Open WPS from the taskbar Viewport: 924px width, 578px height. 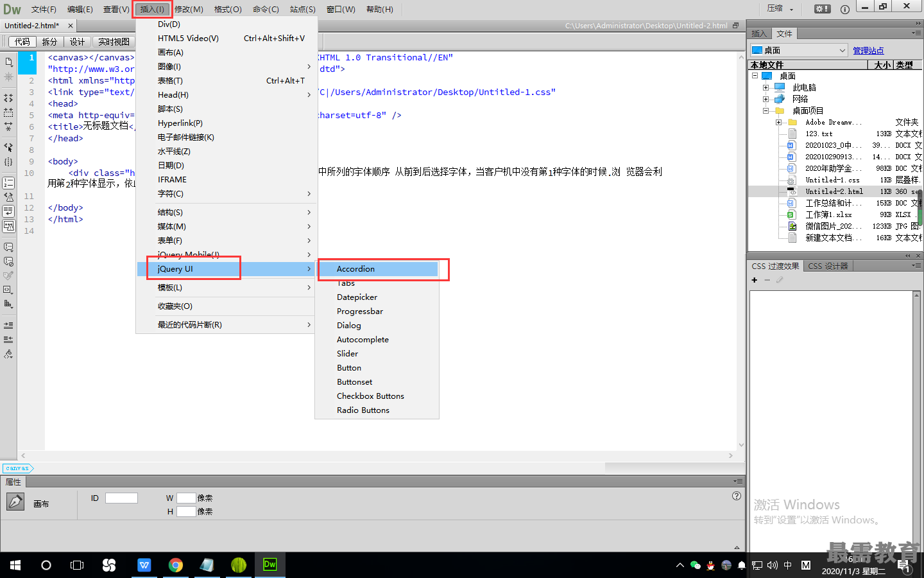[144, 565]
